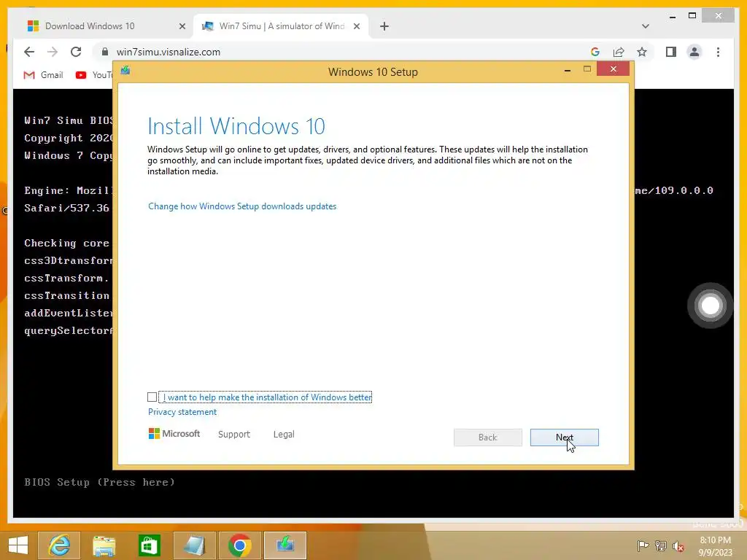747x560 pixels.
Task: Click BIOS Setup (Press here) text
Action: point(99,482)
